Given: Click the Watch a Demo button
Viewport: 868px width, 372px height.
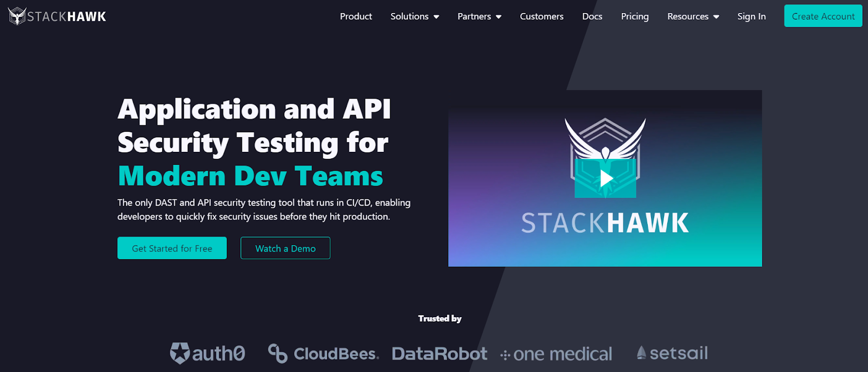Looking at the screenshot, I should [x=285, y=248].
